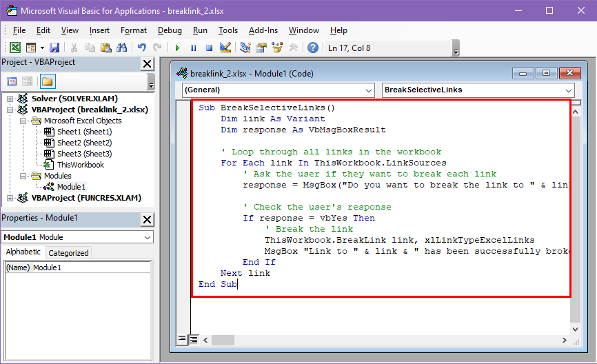Click the View Microsoft Excel toolbar icon

15,48
